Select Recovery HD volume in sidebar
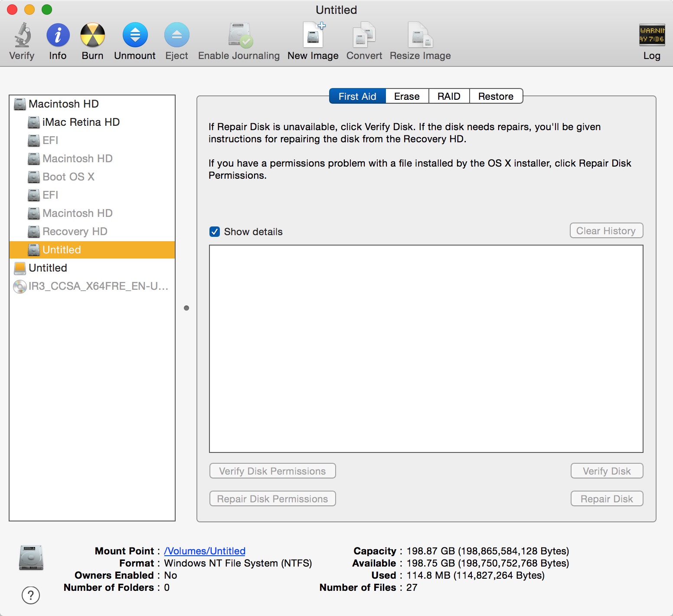The image size is (673, 616). point(75,232)
